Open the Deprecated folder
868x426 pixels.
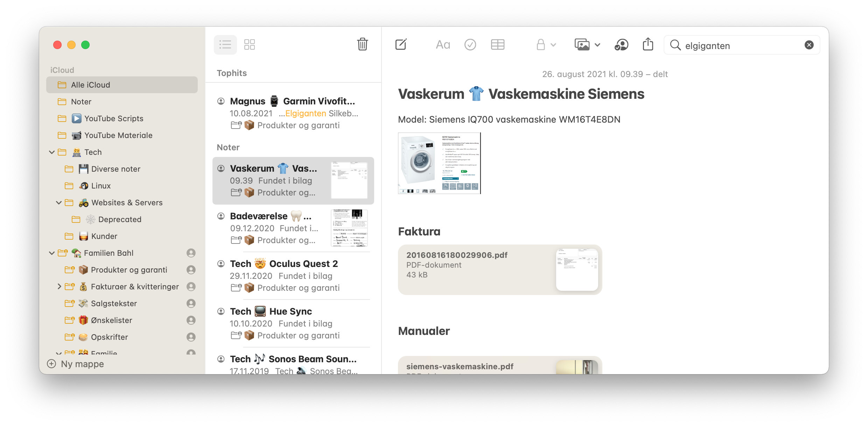click(122, 219)
